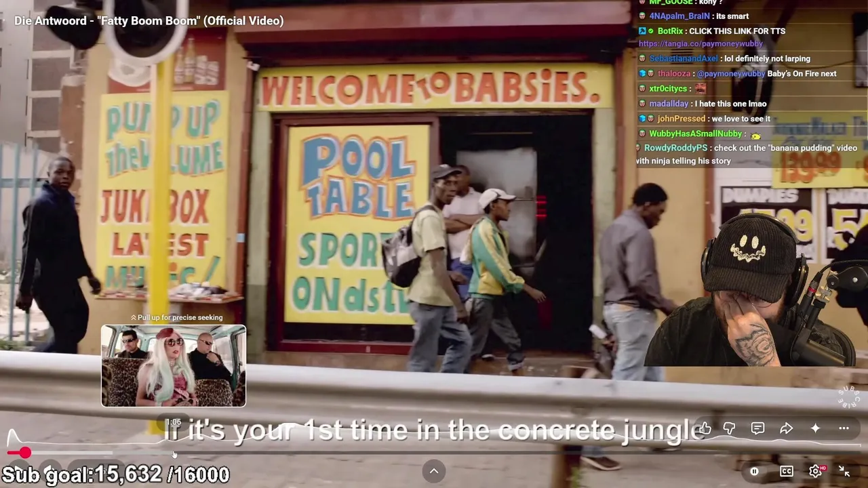Click the blue cube badge next to johnPressed
Screen dimensions: 868x488
pos(642,119)
